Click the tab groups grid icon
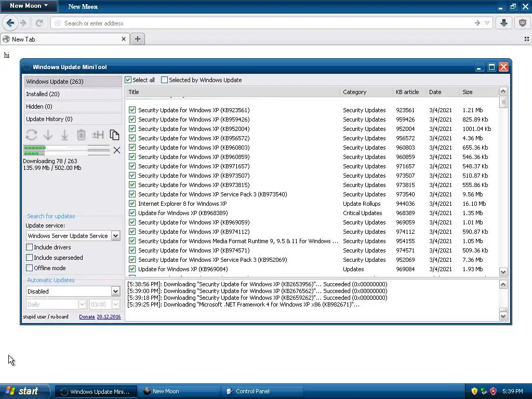The width and height of the screenshot is (532, 399). point(527,39)
